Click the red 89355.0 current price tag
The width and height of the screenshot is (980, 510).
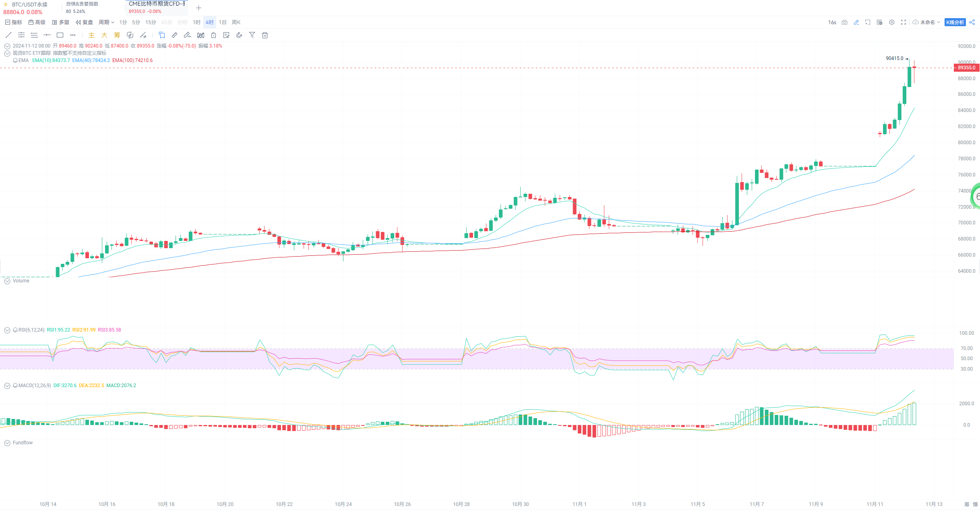[x=966, y=68]
